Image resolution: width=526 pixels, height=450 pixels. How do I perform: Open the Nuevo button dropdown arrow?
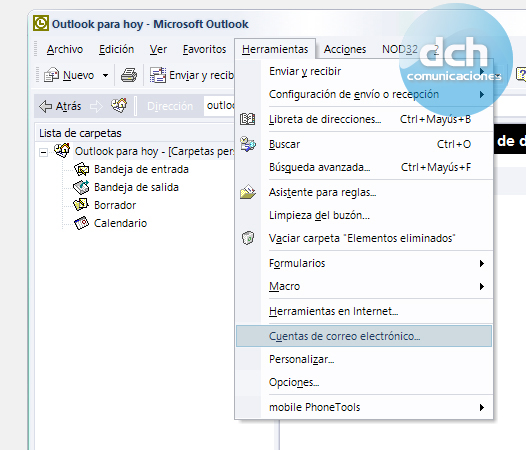pyautogui.click(x=105, y=75)
